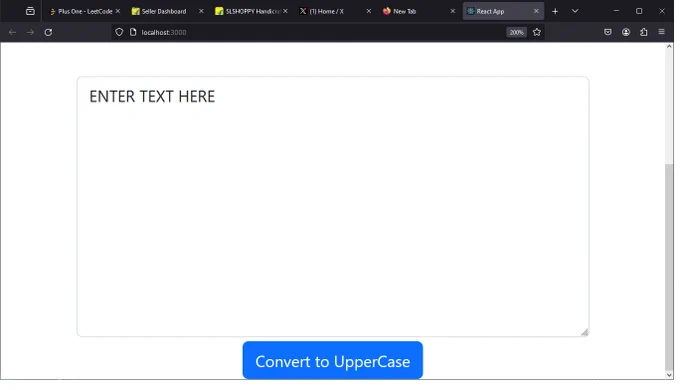Switch to Seller Dashboard tab
Image resolution: width=680 pixels, height=390 pixels.
click(x=165, y=11)
